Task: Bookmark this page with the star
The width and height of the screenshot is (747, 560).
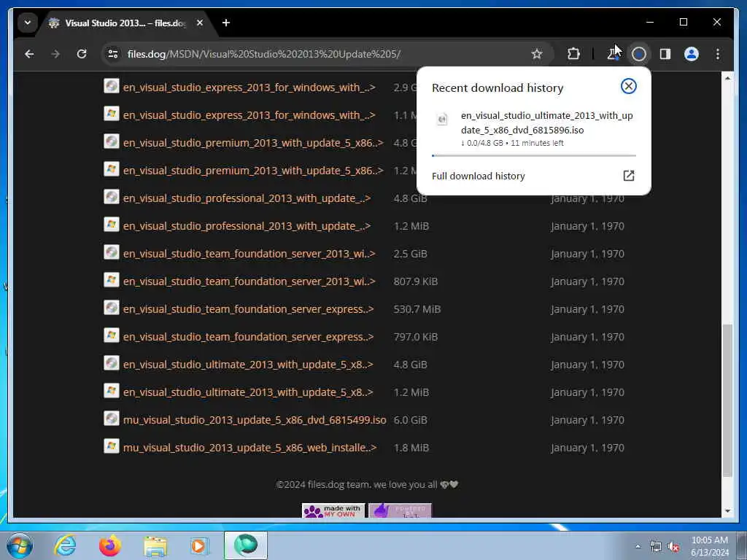Action: point(537,54)
